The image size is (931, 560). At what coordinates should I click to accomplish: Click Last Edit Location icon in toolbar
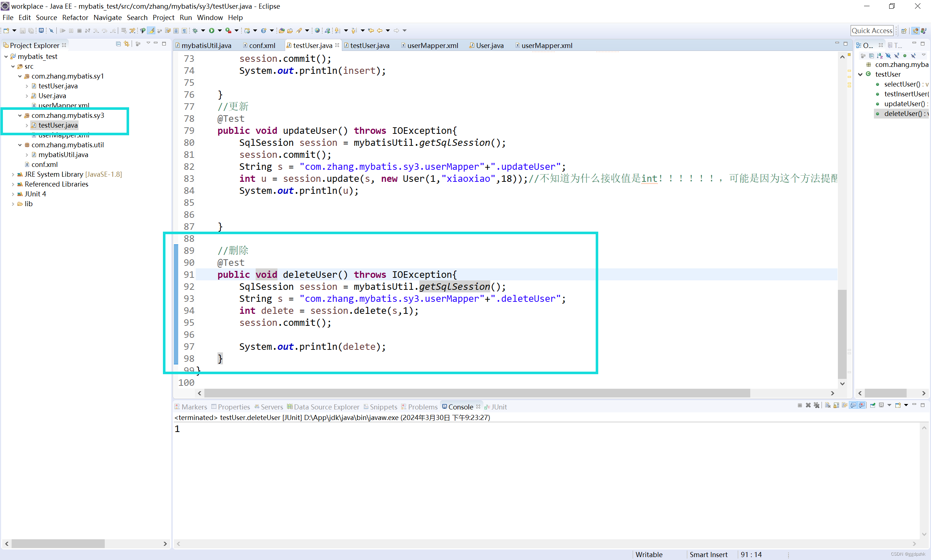[x=371, y=31]
